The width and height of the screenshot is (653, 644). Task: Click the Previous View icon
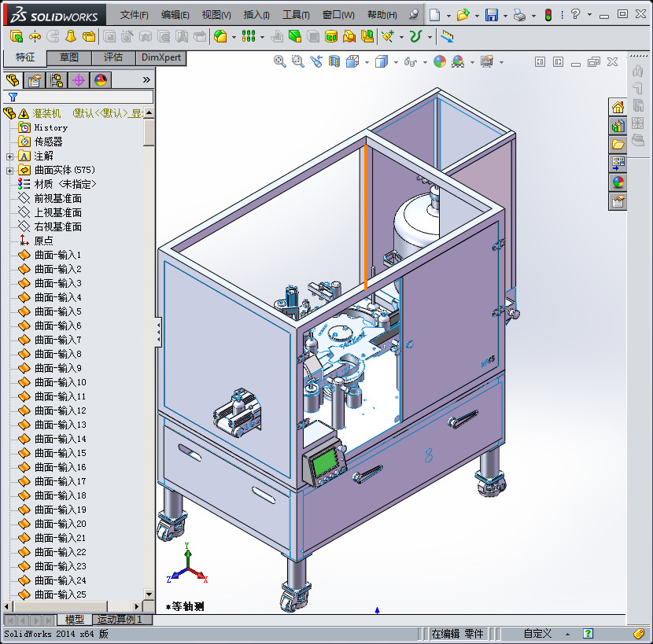pos(316,61)
